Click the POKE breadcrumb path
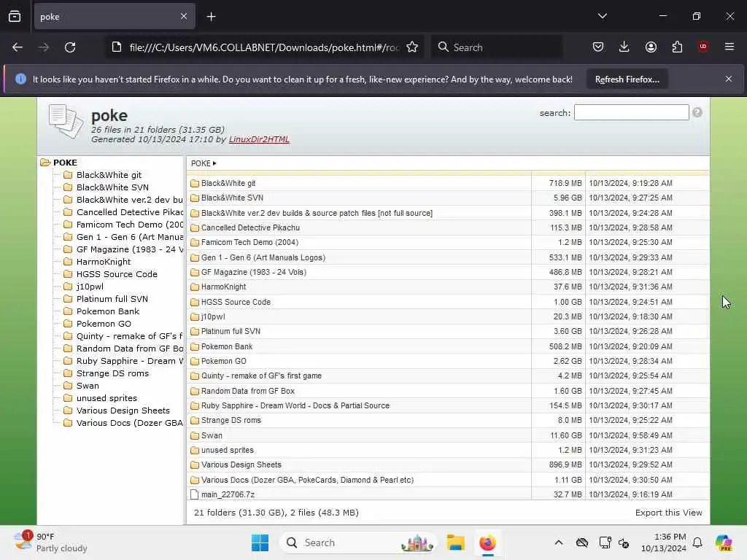747x560 pixels. (x=201, y=163)
